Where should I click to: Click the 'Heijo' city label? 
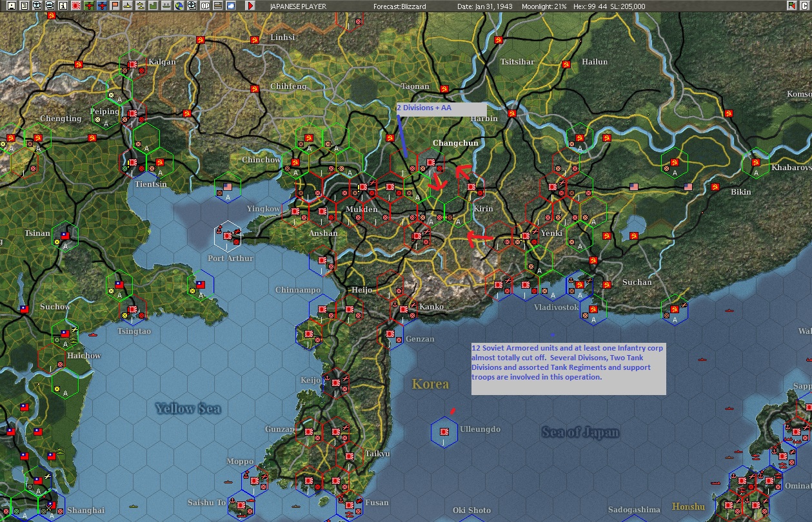pyautogui.click(x=361, y=290)
